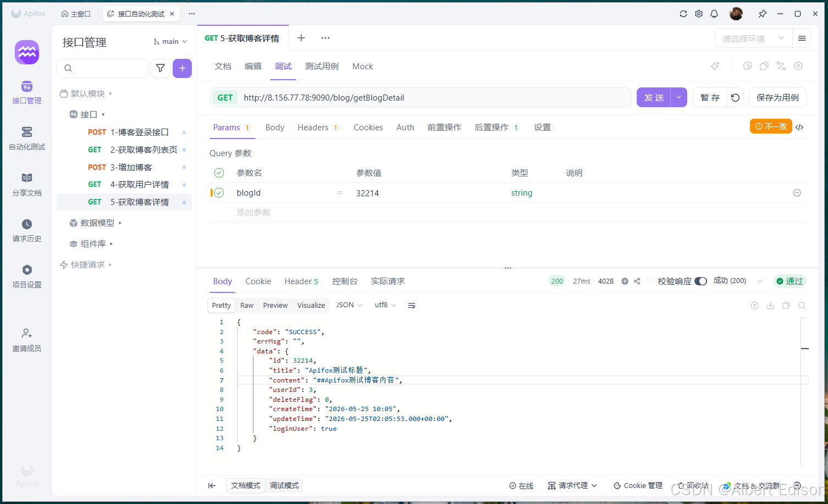The image size is (828, 504).
Task: Open the 回收站 recycle bin
Action: [693, 486]
